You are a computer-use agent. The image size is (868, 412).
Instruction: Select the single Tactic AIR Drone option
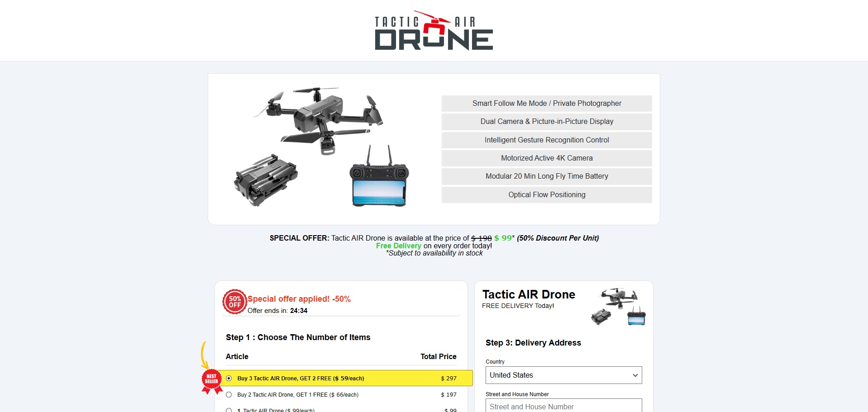(229, 410)
